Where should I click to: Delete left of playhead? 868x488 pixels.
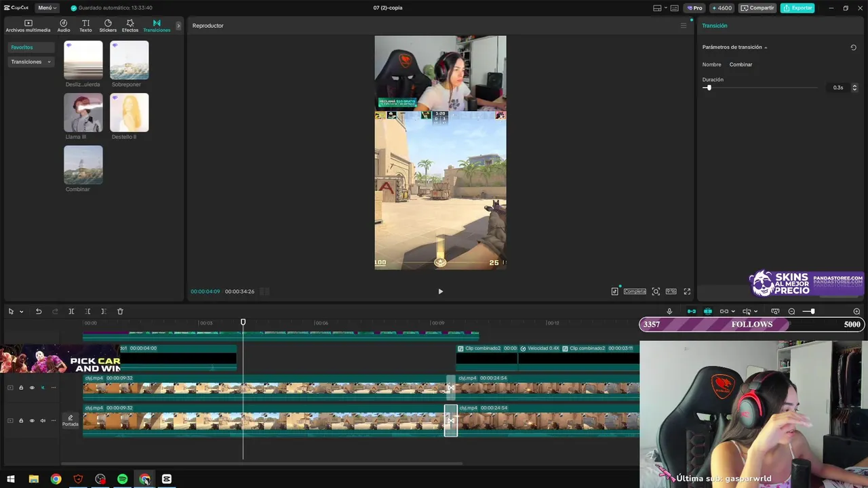tap(87, 311)
